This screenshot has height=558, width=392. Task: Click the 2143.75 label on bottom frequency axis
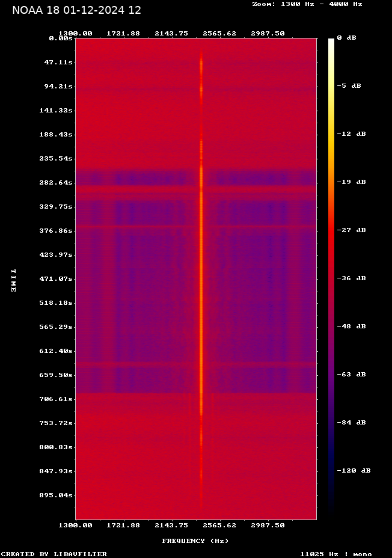(172, 525)
